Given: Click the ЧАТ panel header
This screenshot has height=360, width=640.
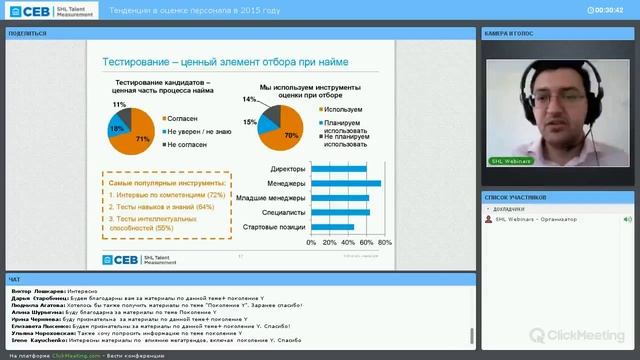Looking at the screenshot, I should pyautogui.click(x=241, y=280).
